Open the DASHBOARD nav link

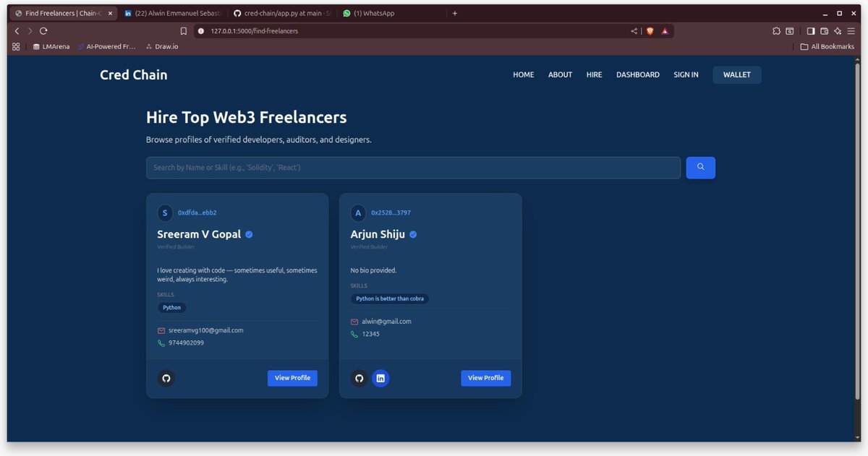[x=638, y=75]
